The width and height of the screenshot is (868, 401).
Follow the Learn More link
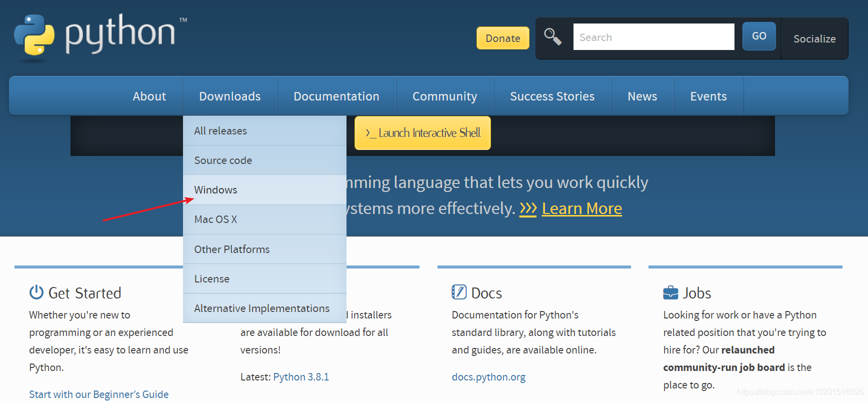click(582, 208)
